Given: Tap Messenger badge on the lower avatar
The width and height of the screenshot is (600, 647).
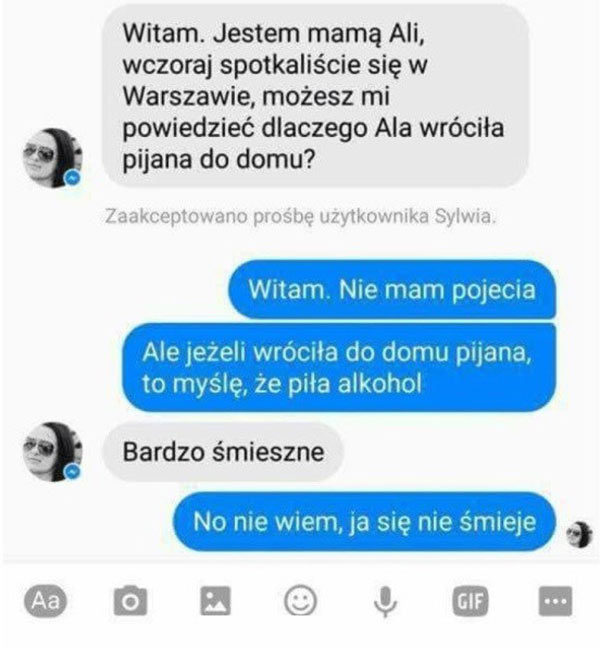Looking at the screenshot, I should [73, 472].
